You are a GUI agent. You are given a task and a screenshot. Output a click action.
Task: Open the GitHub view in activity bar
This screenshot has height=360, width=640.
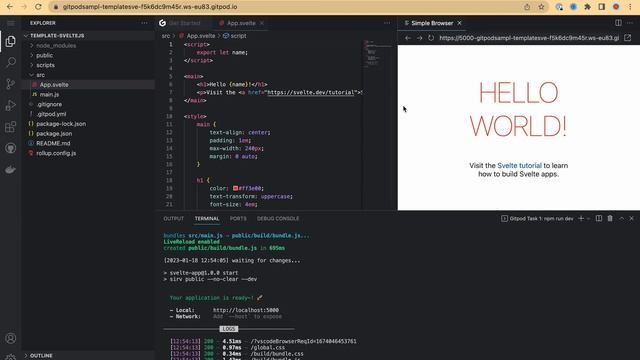(11, 148)
